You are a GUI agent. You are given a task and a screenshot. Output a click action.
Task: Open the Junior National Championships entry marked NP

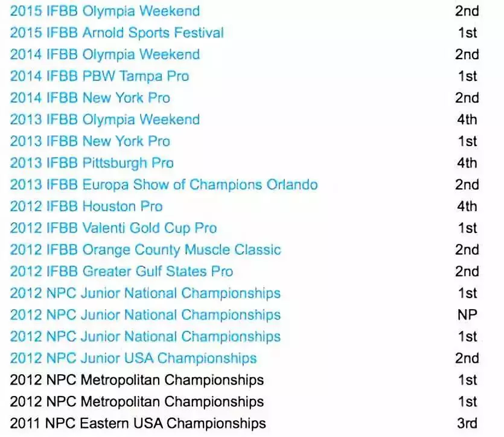pos(145,315)
